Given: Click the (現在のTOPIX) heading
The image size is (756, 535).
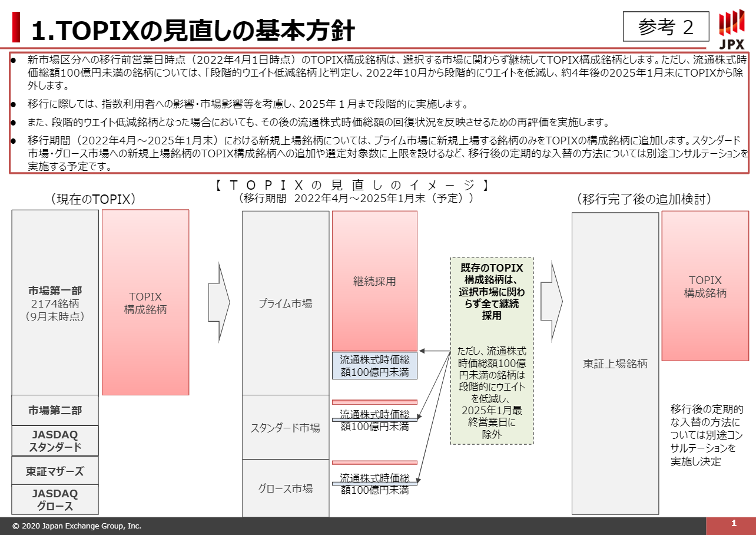Looking at the screenshot, I should [x=93, y=199].
